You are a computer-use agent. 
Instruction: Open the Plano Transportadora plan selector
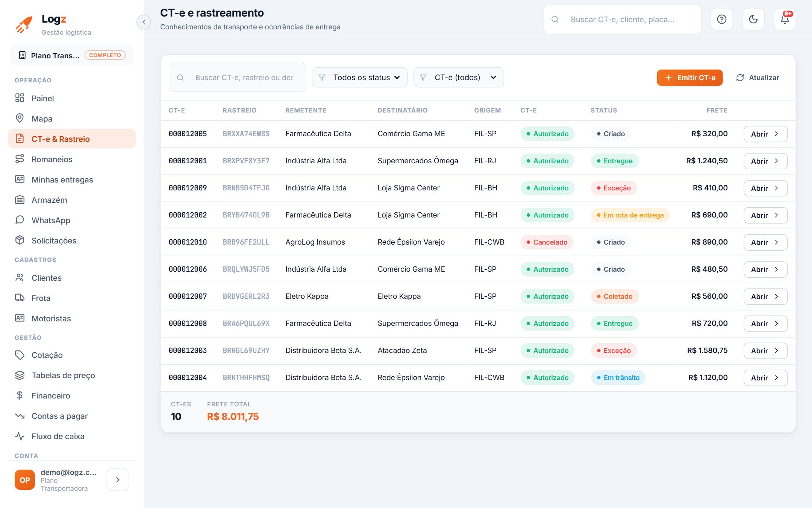pyautogui.click(x=72, y=55)
